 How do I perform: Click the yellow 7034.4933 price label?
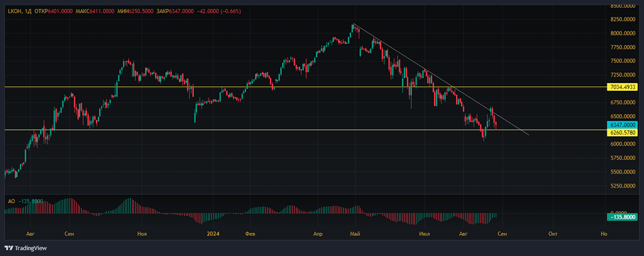(x=623, y=87)
